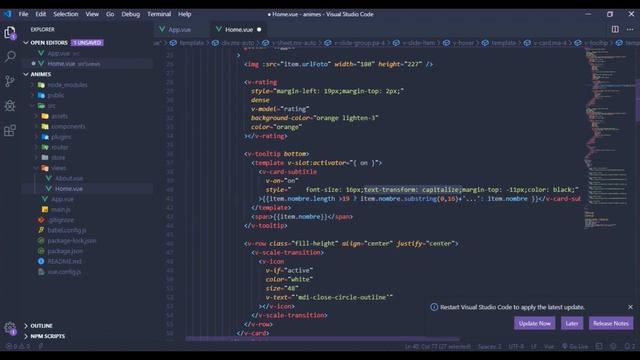Click the Spaces indentation in status bar
Viewport: 640px width, 360px height.
tap(489, 347)
